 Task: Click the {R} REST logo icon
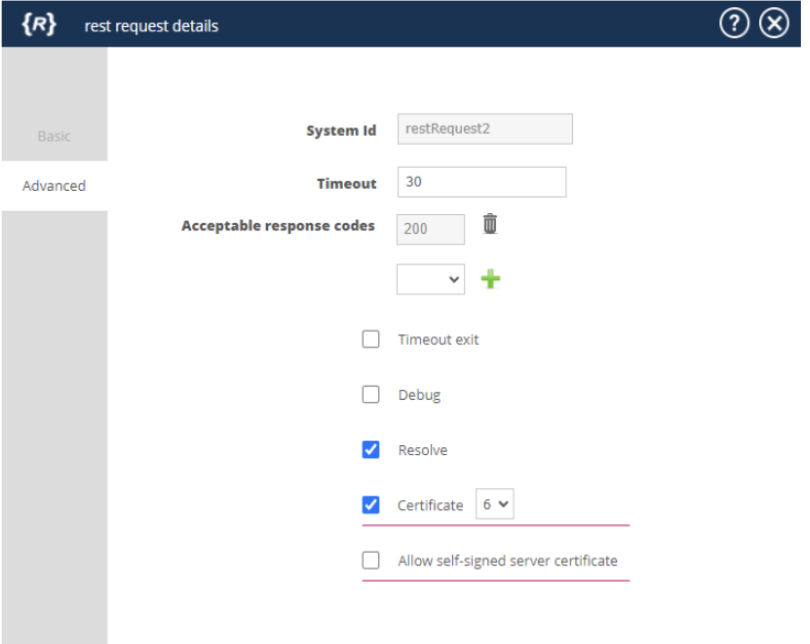[x=38, y=25]
